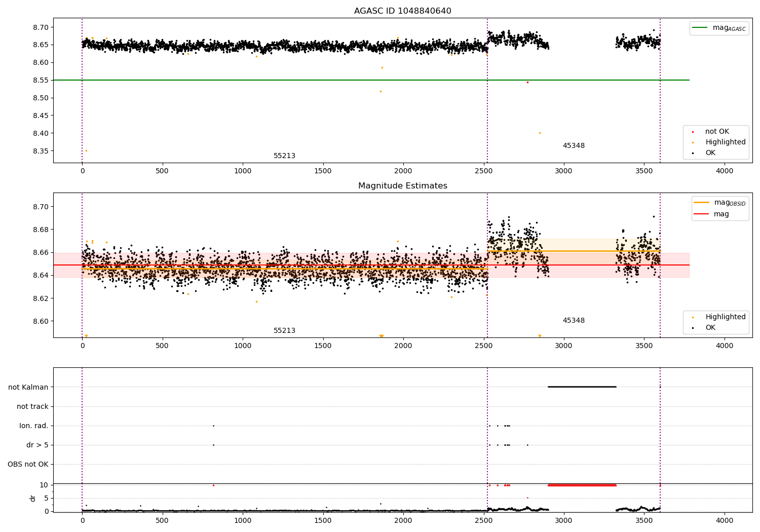Screen dimensions: 760x532
Task: Select 'Highlighted' in the top panel legend
Action: tap(725, 142)
